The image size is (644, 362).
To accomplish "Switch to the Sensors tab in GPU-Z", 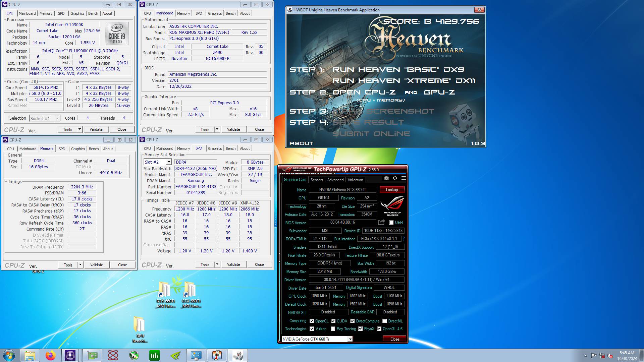I will 317,180.
